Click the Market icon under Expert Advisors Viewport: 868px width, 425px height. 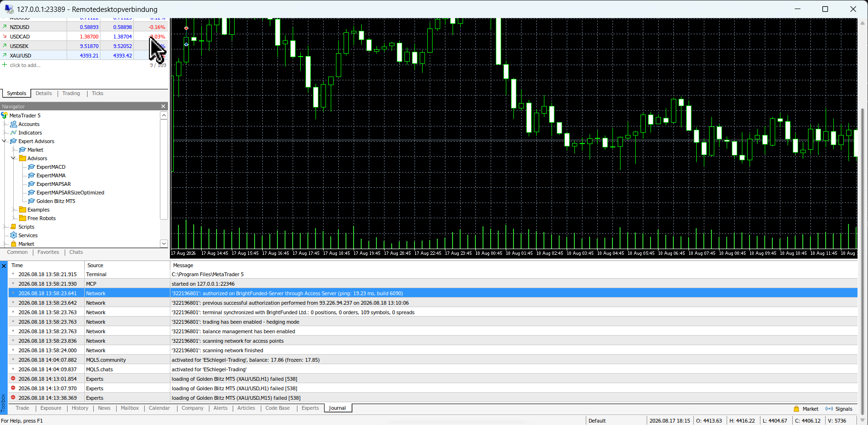tap(22, 150)
